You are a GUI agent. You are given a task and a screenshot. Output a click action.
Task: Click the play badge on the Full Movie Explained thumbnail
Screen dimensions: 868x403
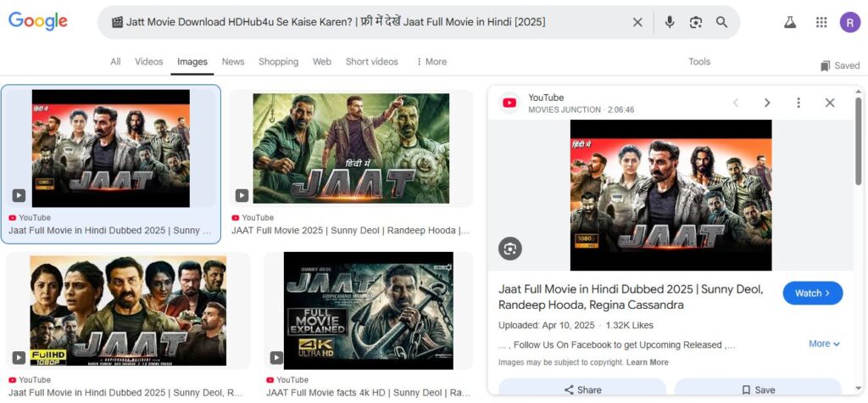click(276, 357)
